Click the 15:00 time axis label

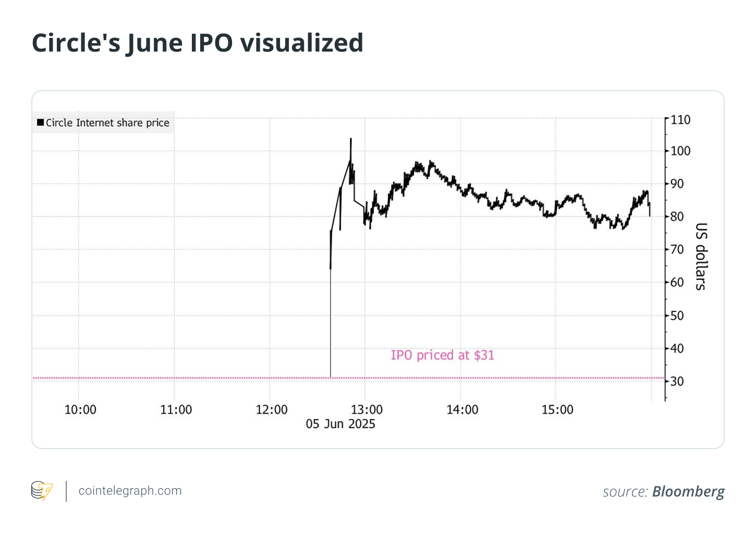pyautogui.click(x=557, y=410)
